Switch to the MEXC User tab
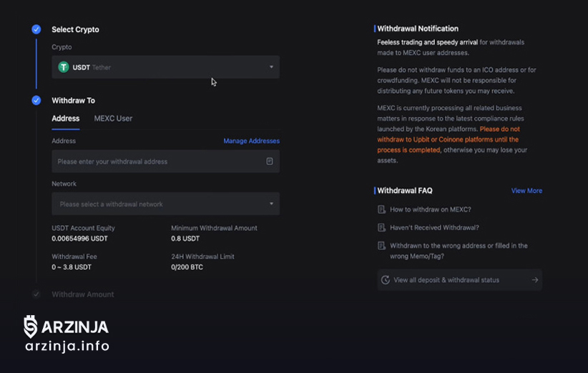588x373 pixels. (113, 119)
